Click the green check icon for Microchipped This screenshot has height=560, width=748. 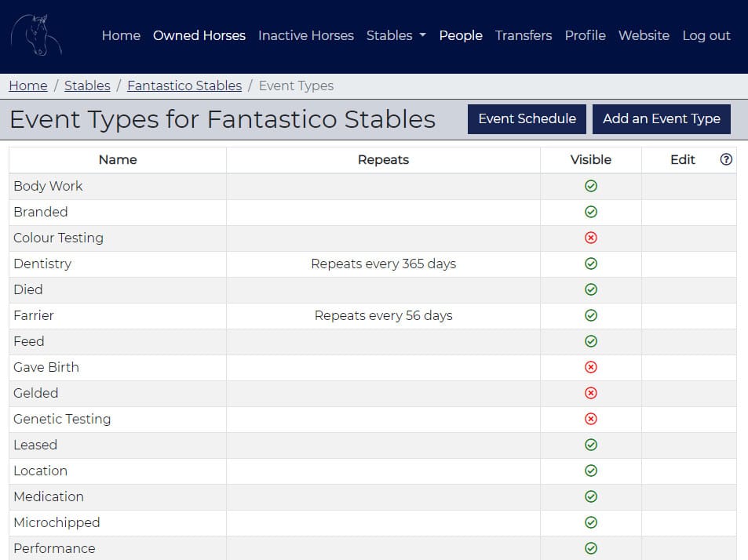coord(590,522)
